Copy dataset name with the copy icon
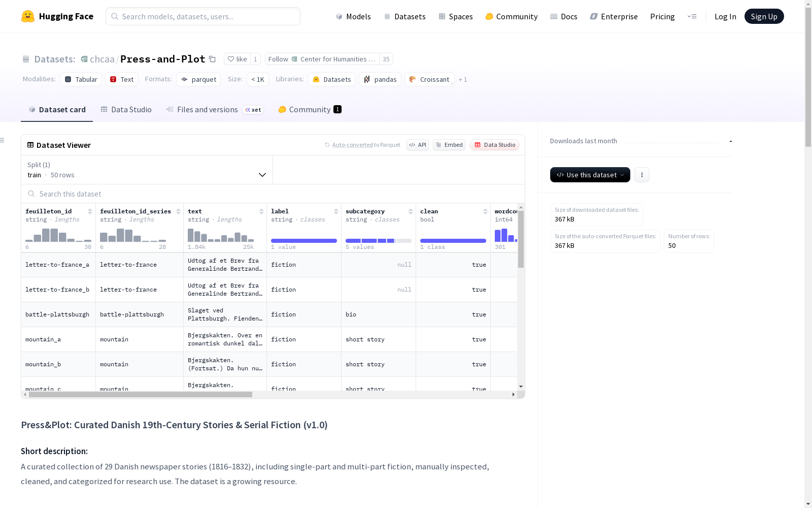 (x=213, y=59)
